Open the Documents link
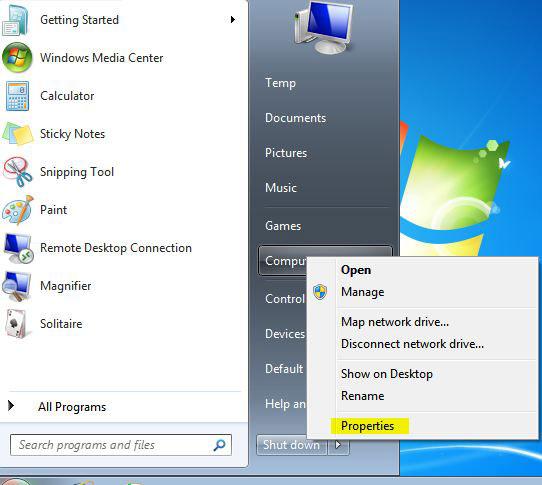The height and width of the screenshot is (485, 542). pyautogui.click(x=295, y=118)
